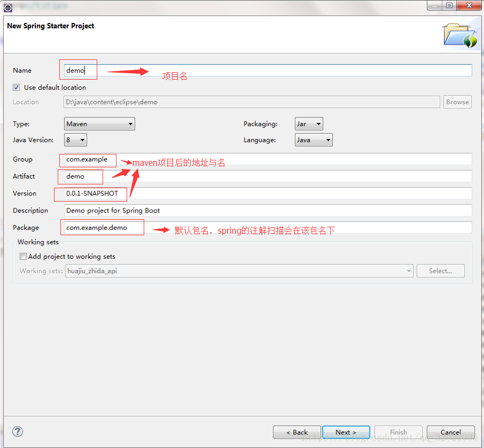Viewport: 484px width, 448px height.
Task: Open the Type dropdown showing Maven
Action: pos(99,124)
